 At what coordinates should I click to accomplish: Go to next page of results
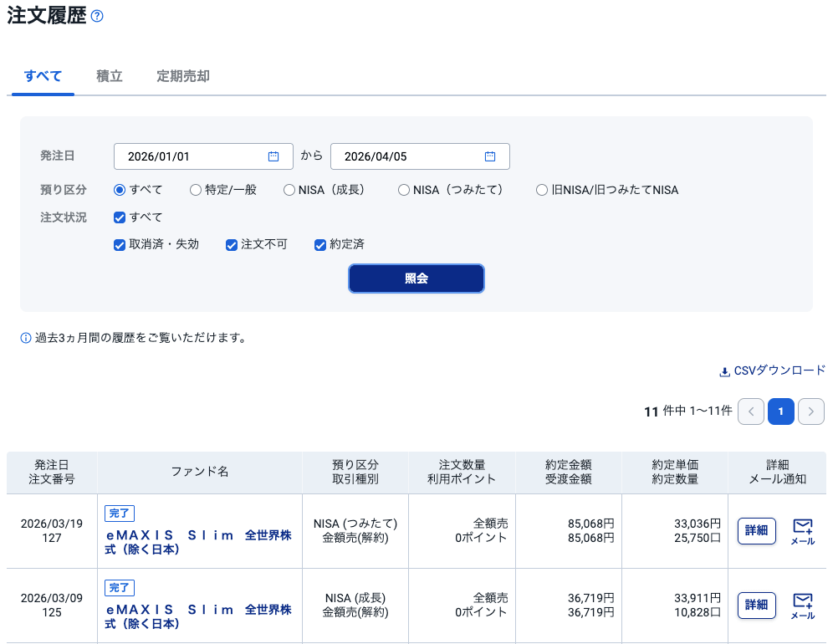click(811, 411)
